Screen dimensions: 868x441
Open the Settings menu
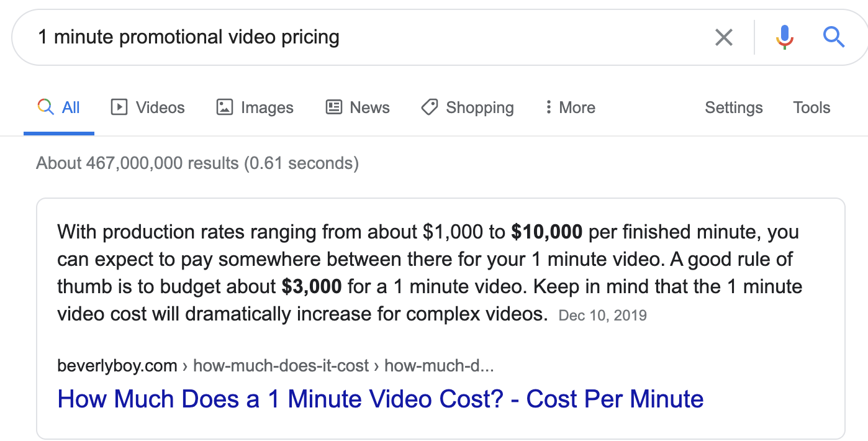click(x=734, y=107)
